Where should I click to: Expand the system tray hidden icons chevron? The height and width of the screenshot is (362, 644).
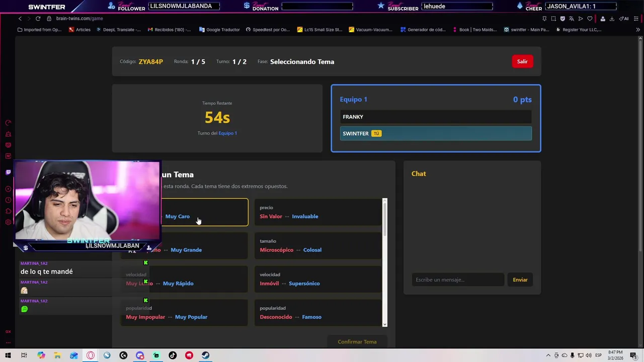pos(548,355)
